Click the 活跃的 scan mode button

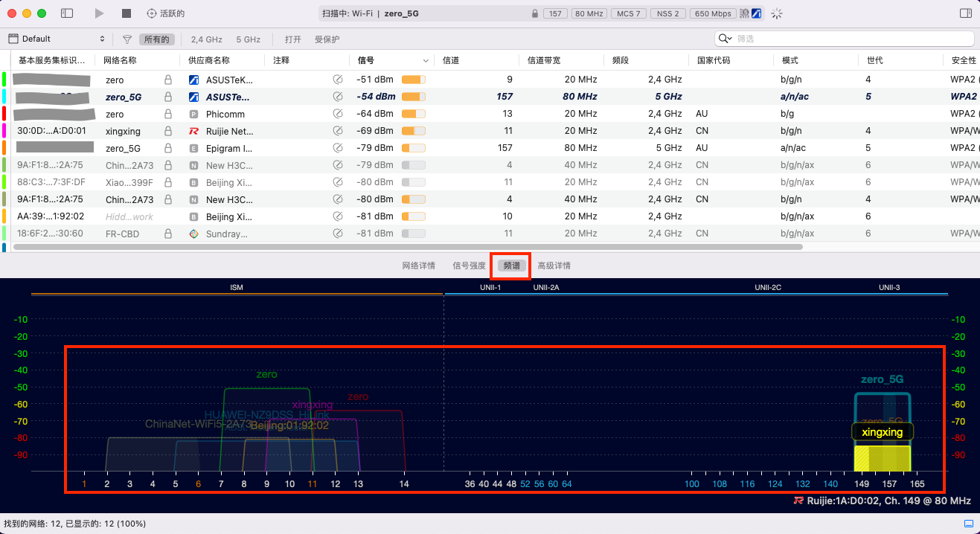point(166,13)
